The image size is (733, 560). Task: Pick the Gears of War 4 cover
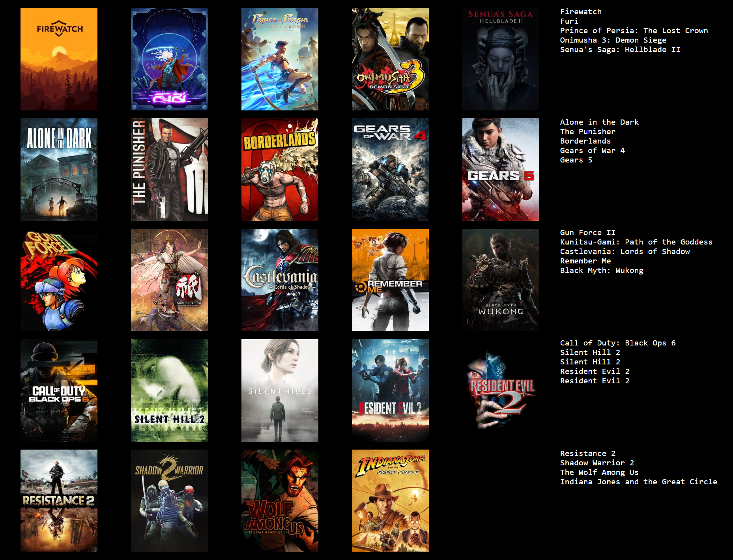click(390, 170)
